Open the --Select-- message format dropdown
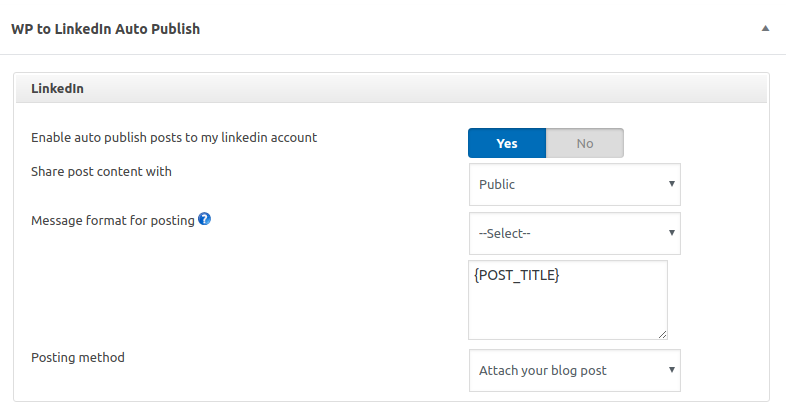Image resolution: width=786 pixels, height=410 pixels. point(574,234)
